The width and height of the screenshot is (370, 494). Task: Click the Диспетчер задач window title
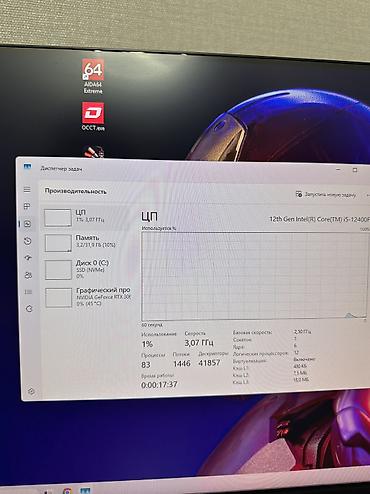tap(61, 169)
